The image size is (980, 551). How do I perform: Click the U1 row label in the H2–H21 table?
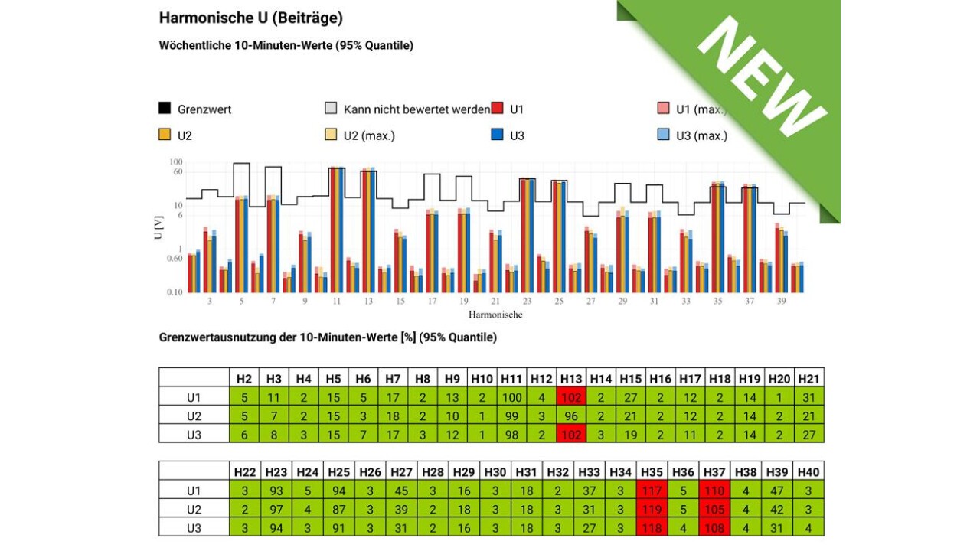[194, 396]
